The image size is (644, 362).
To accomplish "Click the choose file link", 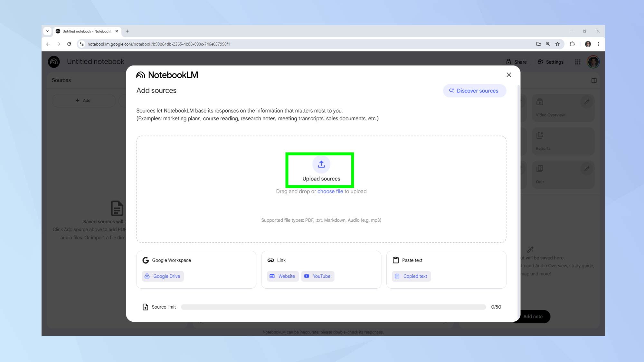I will tap(330, 191).
